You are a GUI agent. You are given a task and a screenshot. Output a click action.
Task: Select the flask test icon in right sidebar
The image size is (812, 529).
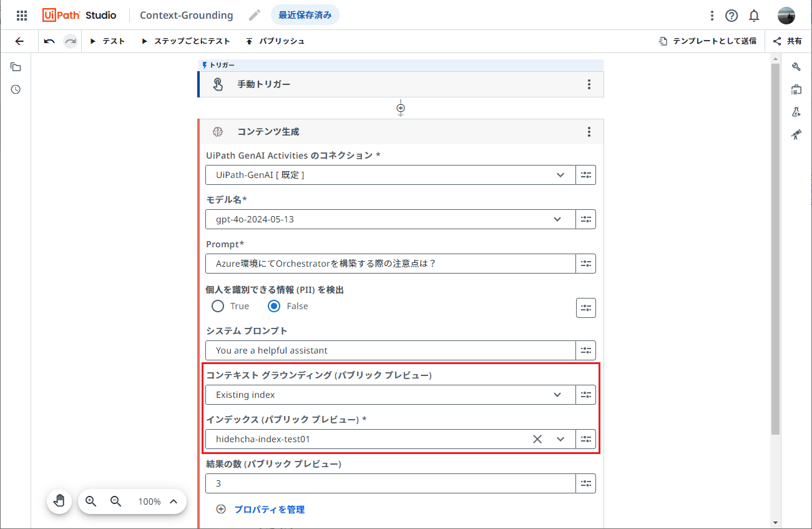point(796,112)
